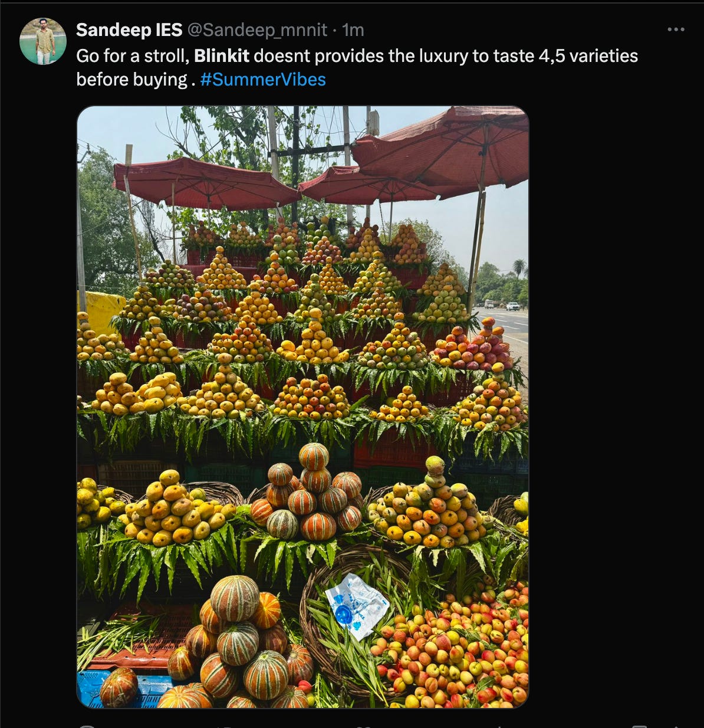Click the leftmost red umbrella in photo
The width and height of the screenshot is (704, 728).
point(205,182)
